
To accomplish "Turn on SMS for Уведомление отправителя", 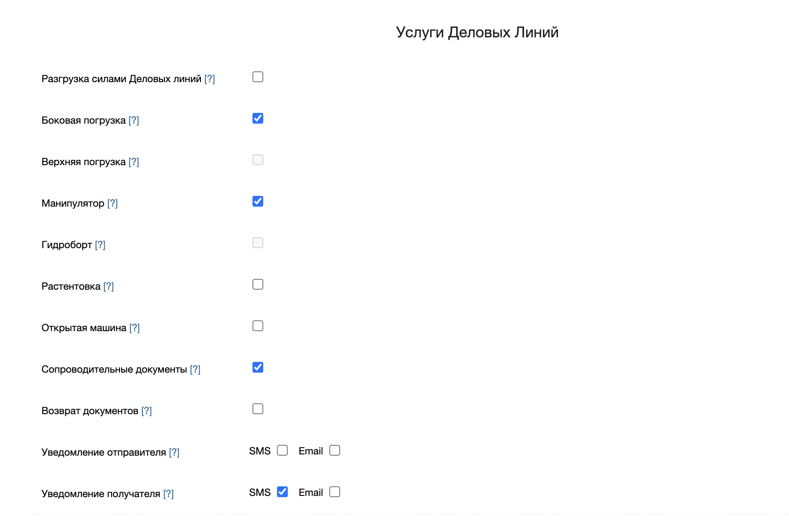I will point(282,450).
